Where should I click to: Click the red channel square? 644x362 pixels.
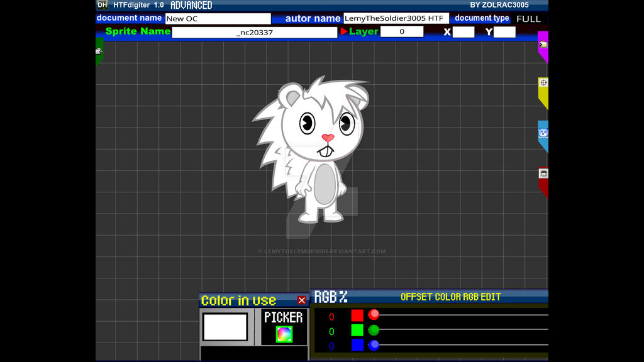[x=357, y=315]
